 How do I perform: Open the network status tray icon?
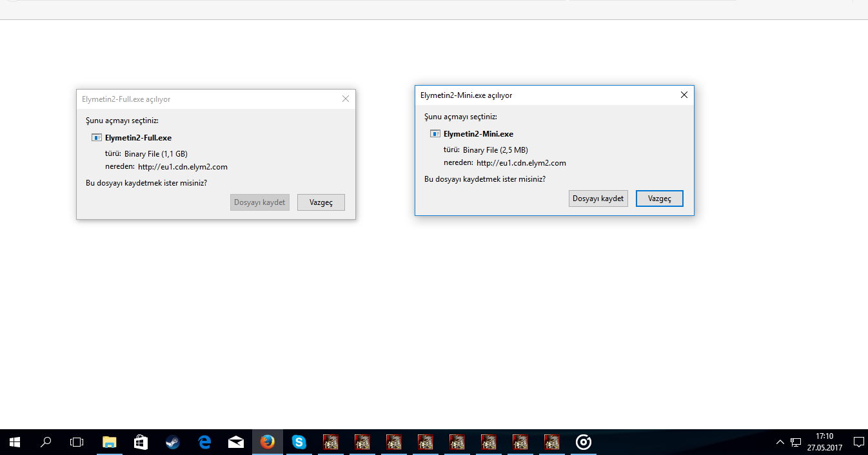[796, 442]
